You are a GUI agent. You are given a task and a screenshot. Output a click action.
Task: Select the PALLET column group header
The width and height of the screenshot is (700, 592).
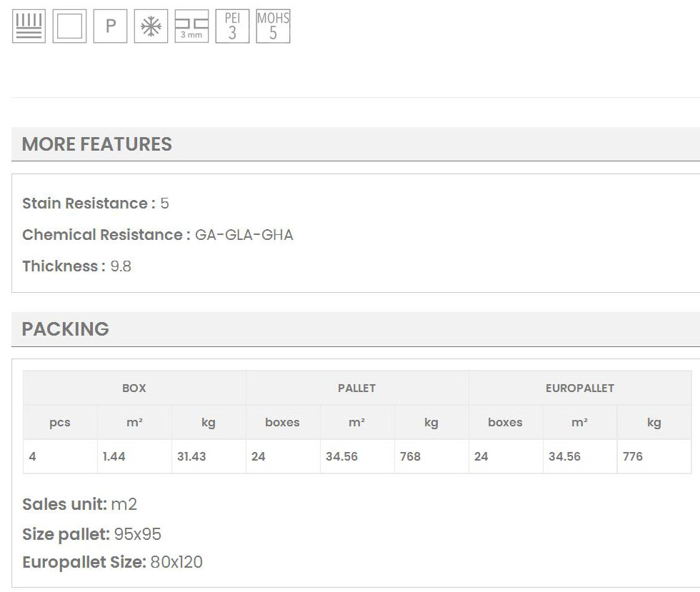pyautogui.click(x=356, y=388)
